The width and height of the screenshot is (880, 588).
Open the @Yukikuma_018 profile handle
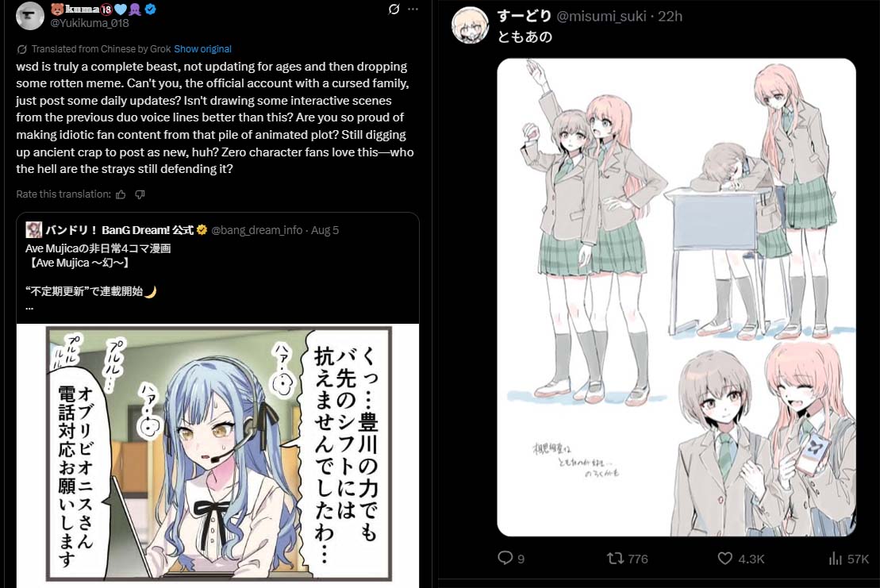pyautogui.click(x=90, y=23)
